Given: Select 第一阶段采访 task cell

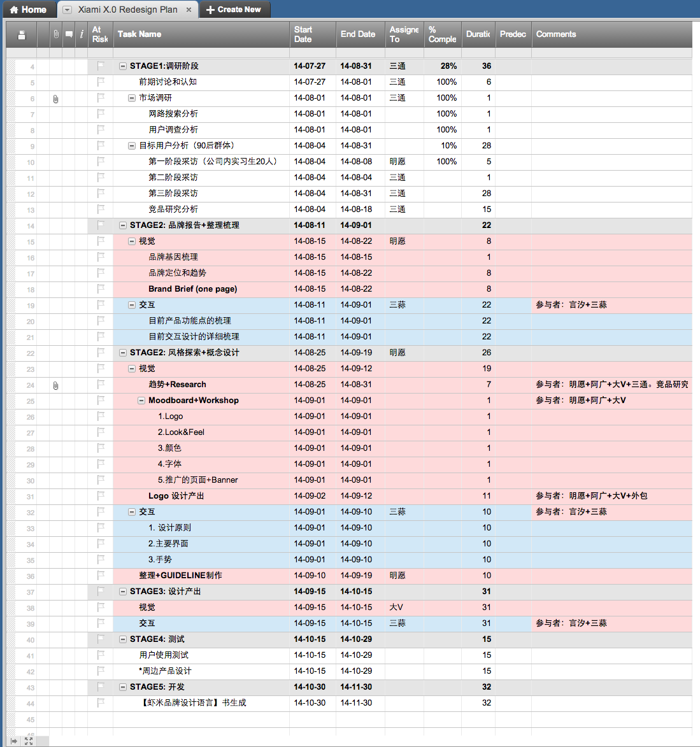Looking at the screenshot, I should pyautogui.click(x=201, y=162).
